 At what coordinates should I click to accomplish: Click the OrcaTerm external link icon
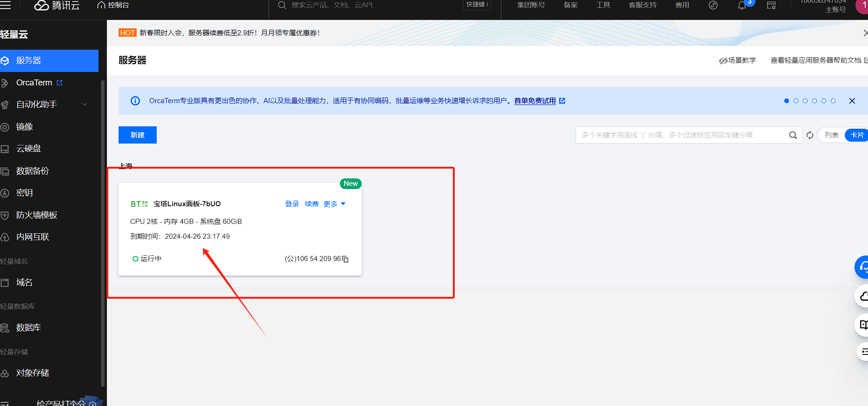pyautogui.click(x=60, y=83)
